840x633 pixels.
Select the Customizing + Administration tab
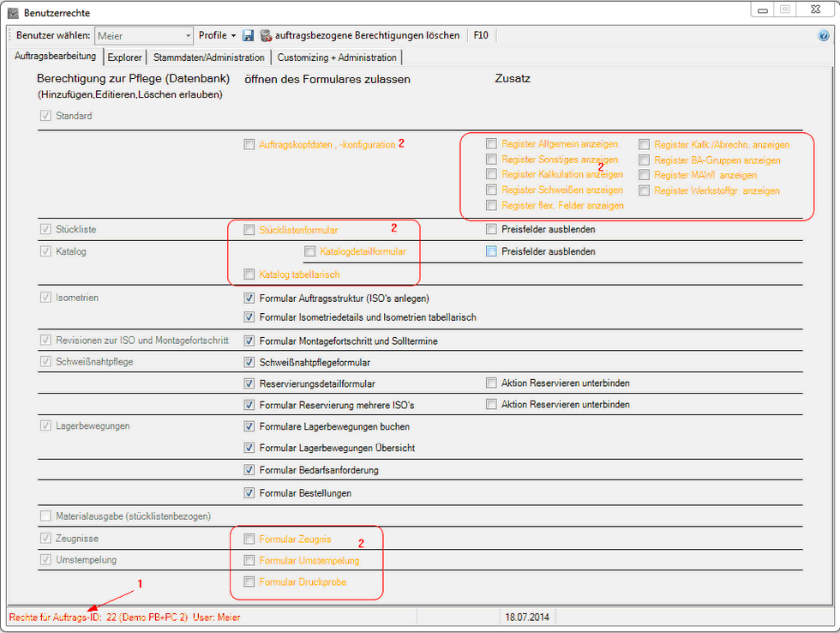click(x=336, y=57)
